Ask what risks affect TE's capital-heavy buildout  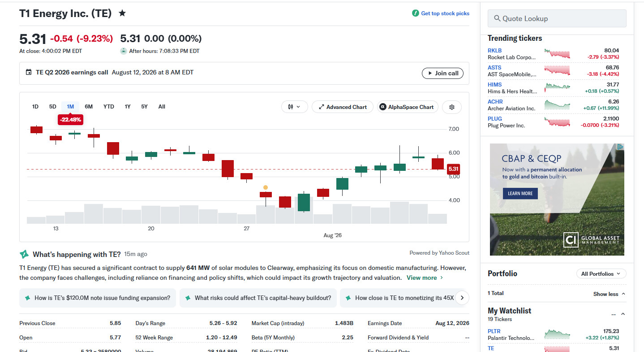tap(258, 298)
